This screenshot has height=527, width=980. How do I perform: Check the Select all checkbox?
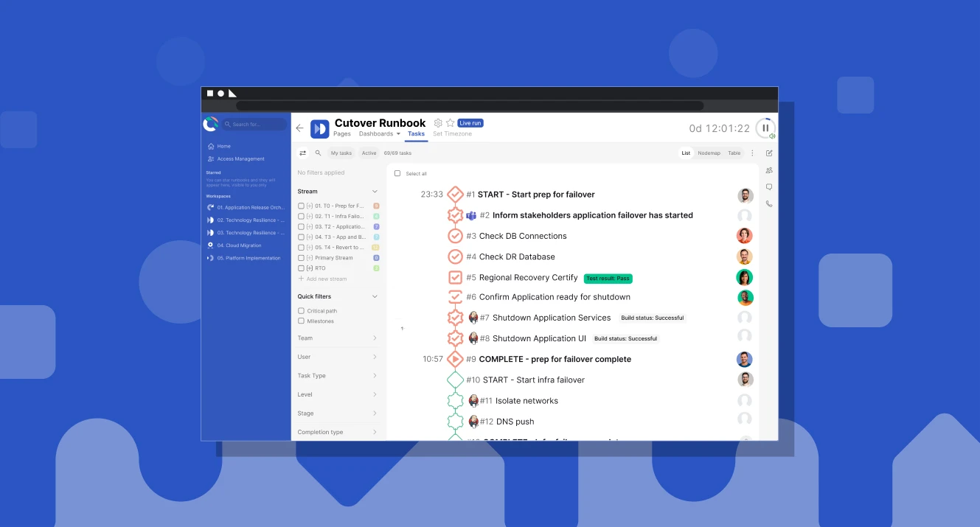(x=397, y=173)
